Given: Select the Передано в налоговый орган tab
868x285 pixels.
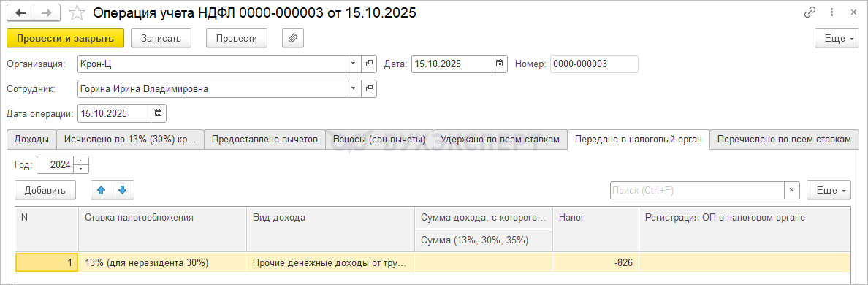Looking at the screenshot, I should click(x=639, y=140).
